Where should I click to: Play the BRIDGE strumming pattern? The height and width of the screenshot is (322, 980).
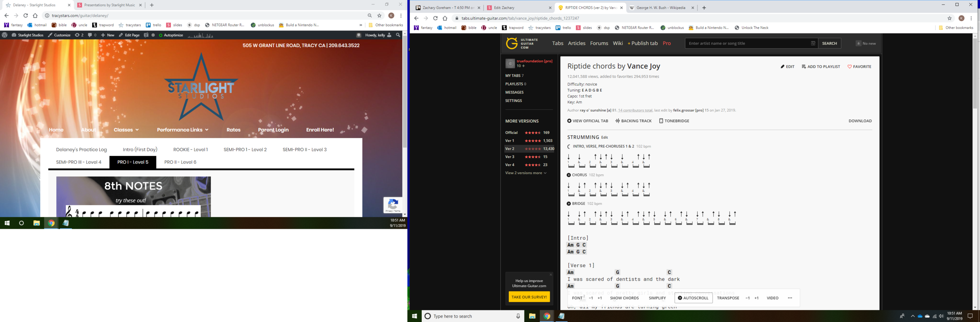569,204
